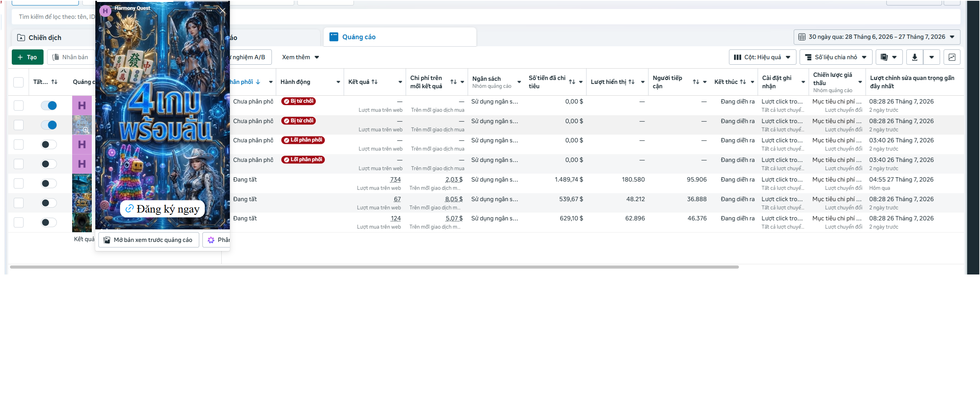
Task: Switch to the Chiến dịch tab
Action: click(x=45, y=38)
